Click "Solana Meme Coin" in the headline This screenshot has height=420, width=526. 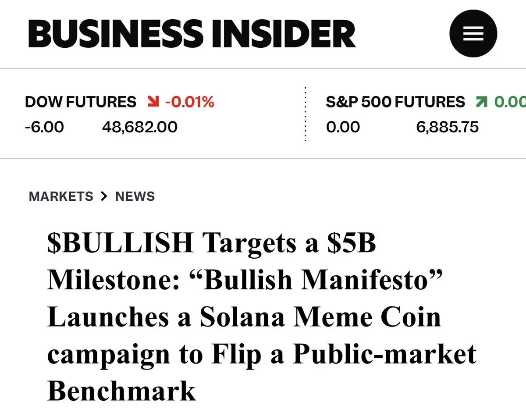click(320, 317)
